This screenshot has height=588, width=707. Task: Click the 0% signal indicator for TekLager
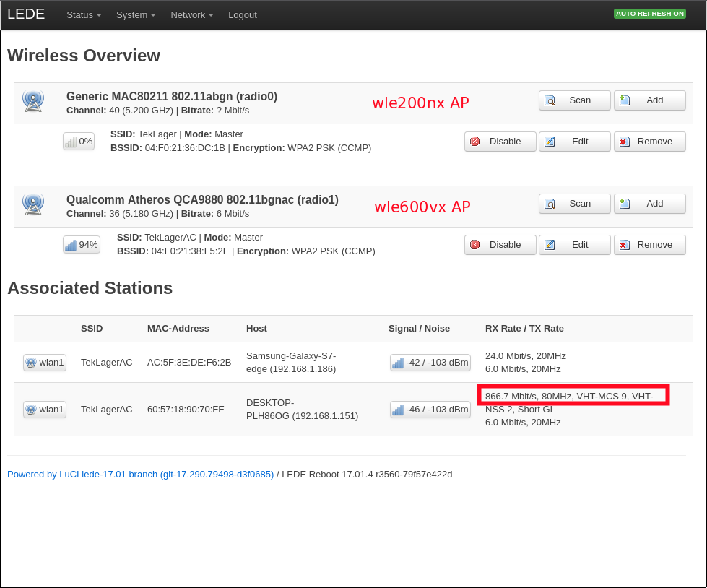(78, 141)
